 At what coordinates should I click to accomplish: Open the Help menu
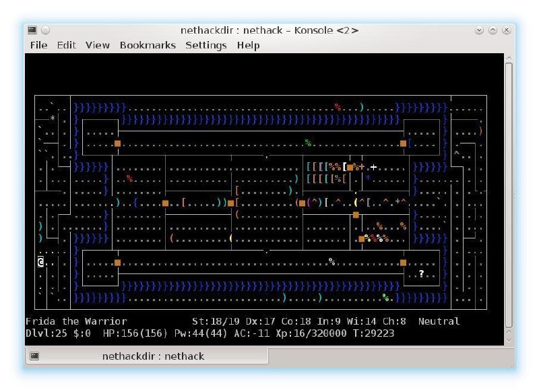tap(248, 45)
